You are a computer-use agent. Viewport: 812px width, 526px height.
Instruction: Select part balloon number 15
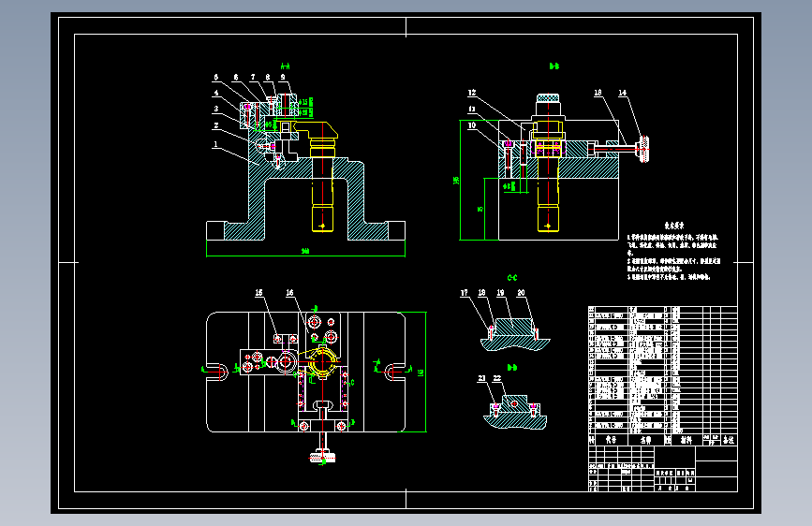(258, 293)
